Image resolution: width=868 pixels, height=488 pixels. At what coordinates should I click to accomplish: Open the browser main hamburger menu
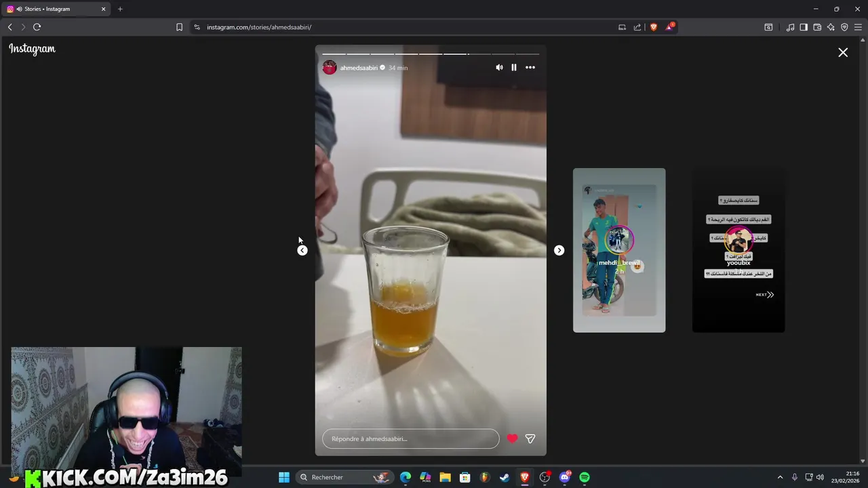(858, 27)
